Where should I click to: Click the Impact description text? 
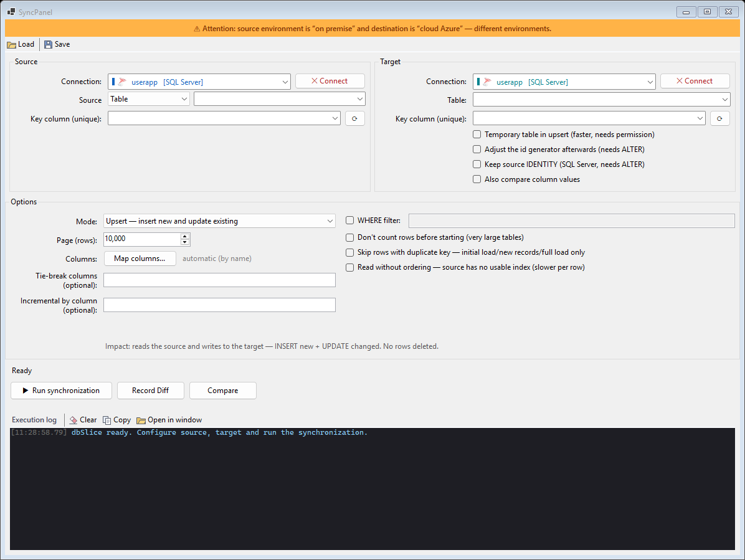point(272,346)
